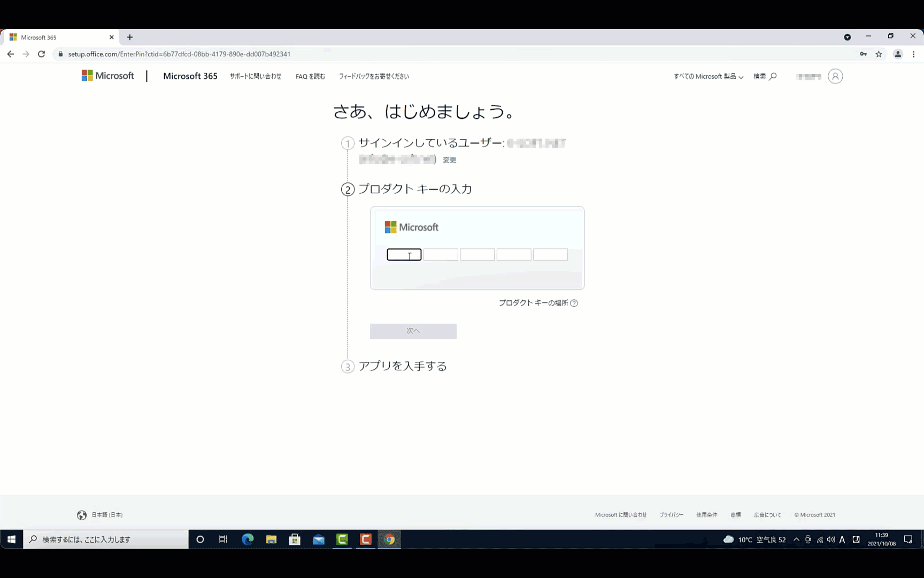The image size is (924, 578).
Task: Open the account avatar circle icon
Action: [x=835, y=76]
